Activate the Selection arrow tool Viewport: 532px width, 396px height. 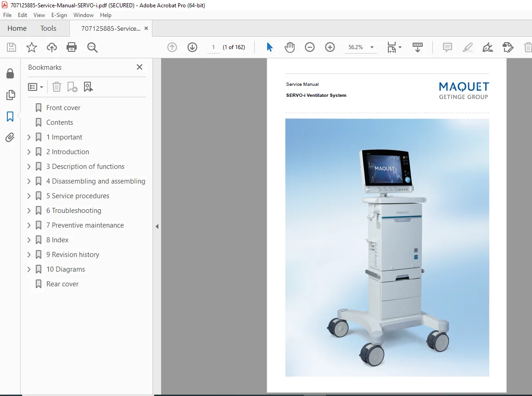(x=270, y=47)
